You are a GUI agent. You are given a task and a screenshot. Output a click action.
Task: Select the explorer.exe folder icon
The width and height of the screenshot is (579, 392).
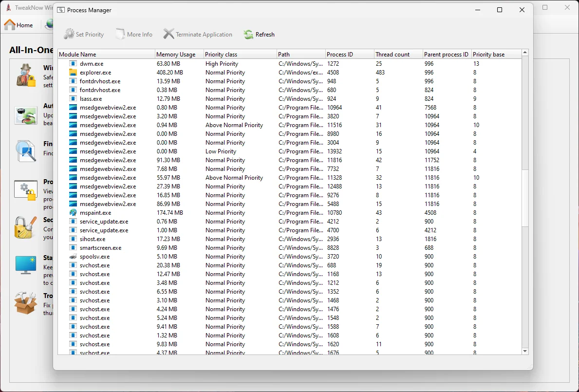73,73
